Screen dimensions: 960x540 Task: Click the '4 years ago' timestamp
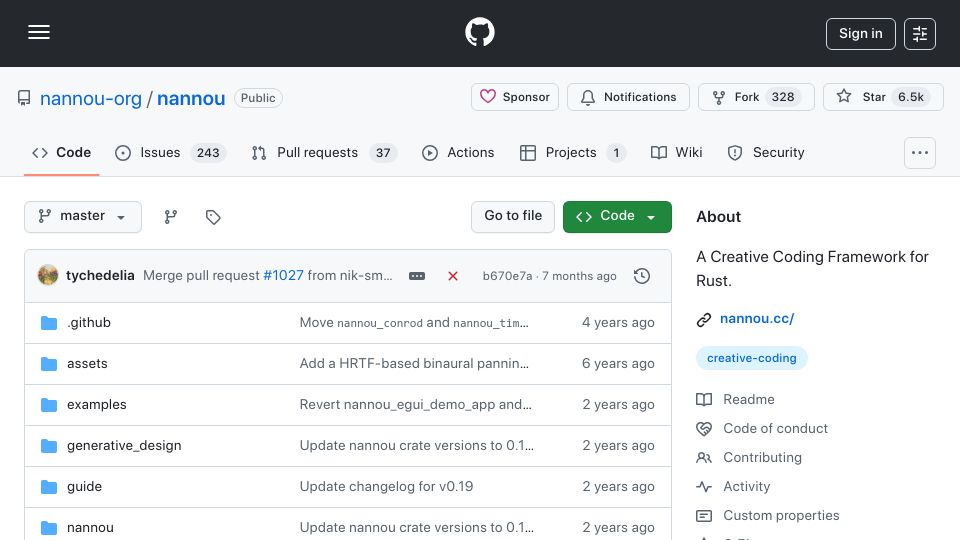click(618, 323)
